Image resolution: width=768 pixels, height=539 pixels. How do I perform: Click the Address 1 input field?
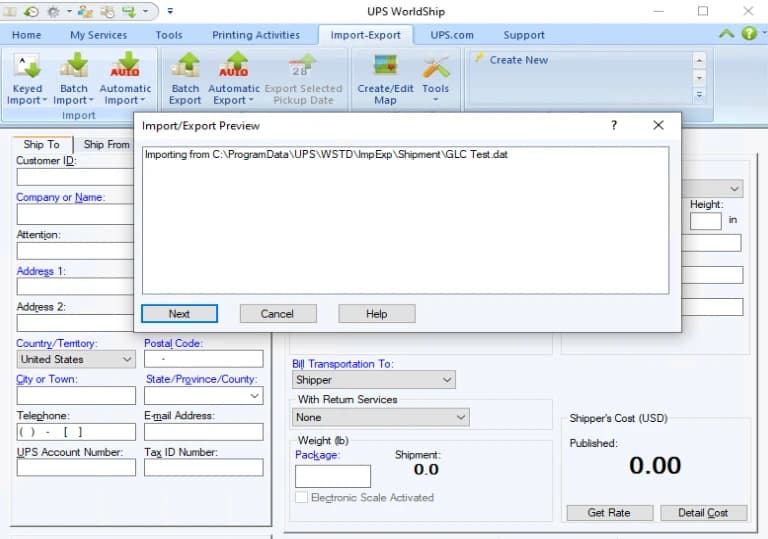point(75,287)
